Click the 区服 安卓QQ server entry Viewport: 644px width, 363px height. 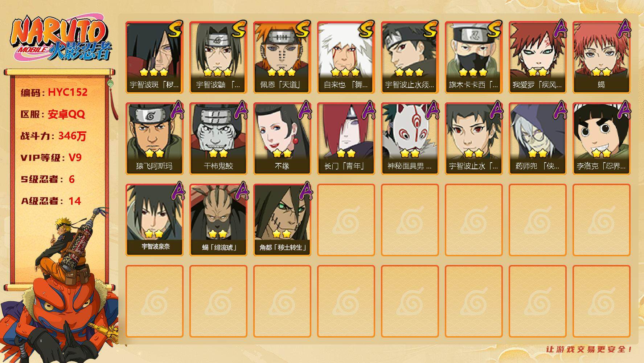tap(53, 114)
